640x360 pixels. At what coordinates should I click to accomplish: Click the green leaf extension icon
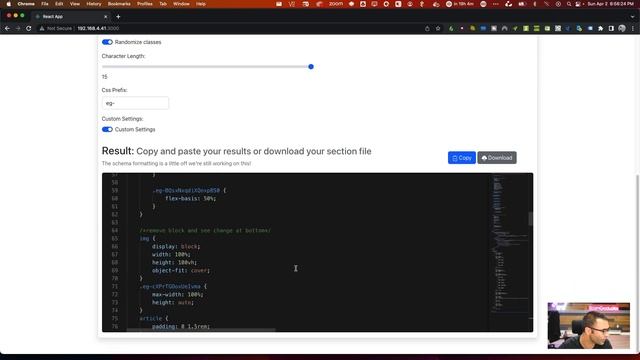point(451,28)
